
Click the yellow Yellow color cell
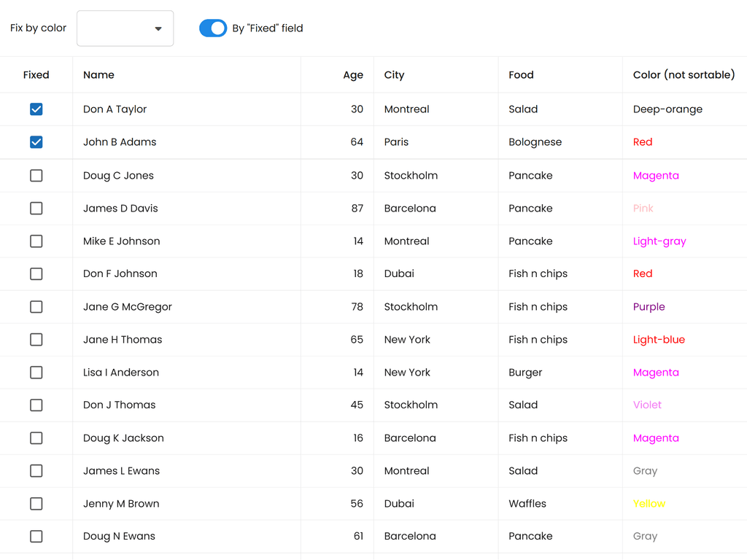649,504
